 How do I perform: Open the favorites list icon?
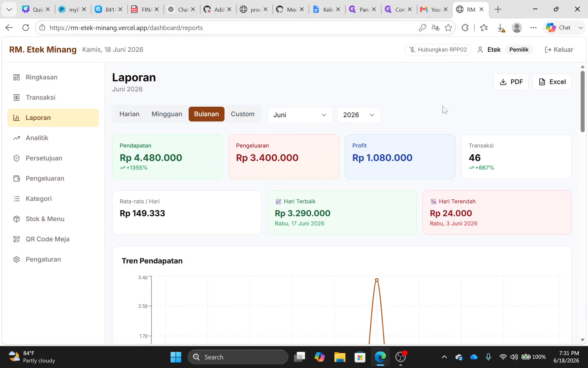(484, 28)
